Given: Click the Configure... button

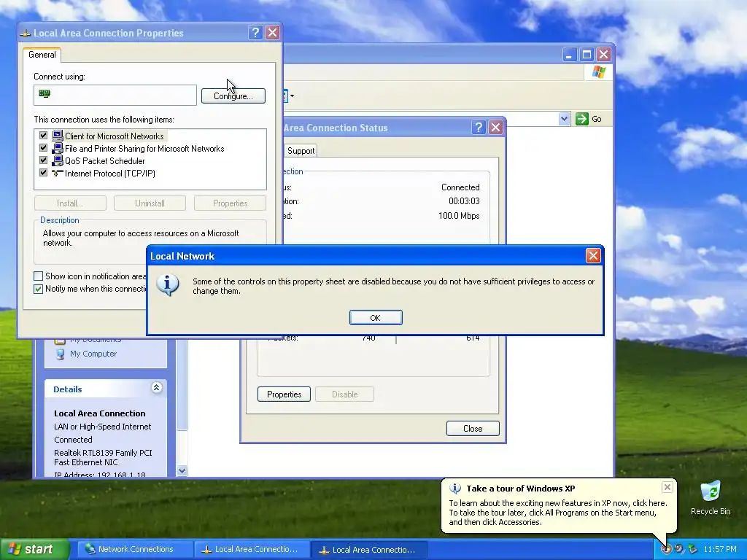Looking at the screenshot, I should pyautogui.click(x=233, y=96).
